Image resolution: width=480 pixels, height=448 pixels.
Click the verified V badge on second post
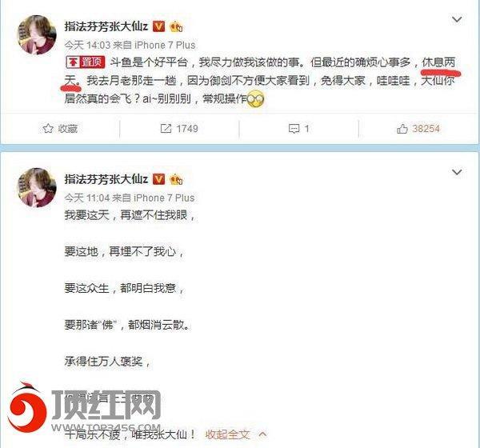158,179
